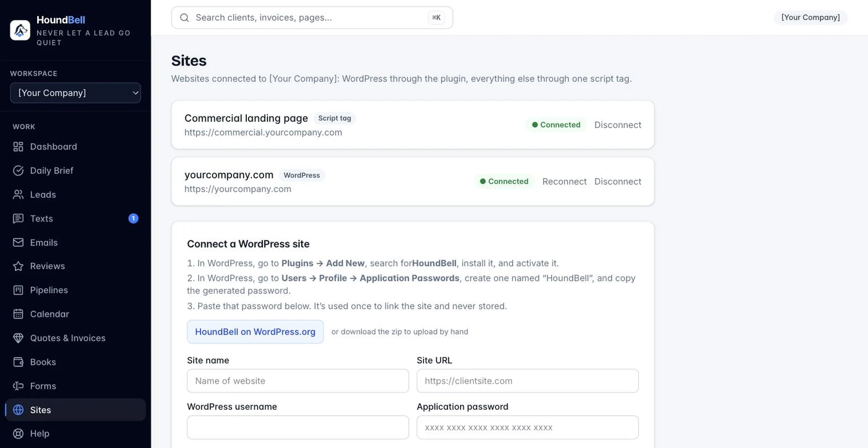Click the Quotes & Invoices gem icon
This screenshot has height=448, width=868.
pos(18,338)
